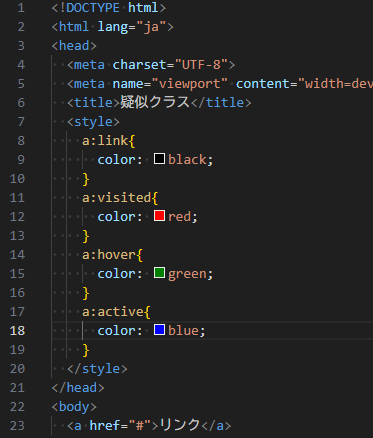Viewport: 373px width, 438px height.
Task: Click the content attribute on line 5
Action: coord(263,84)
